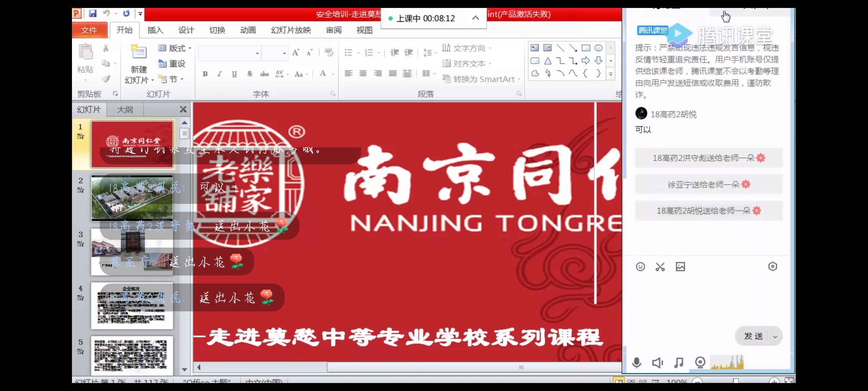Open the font name dropdown
This screenshot has height=391, width=868.
(x=258, y=53)
